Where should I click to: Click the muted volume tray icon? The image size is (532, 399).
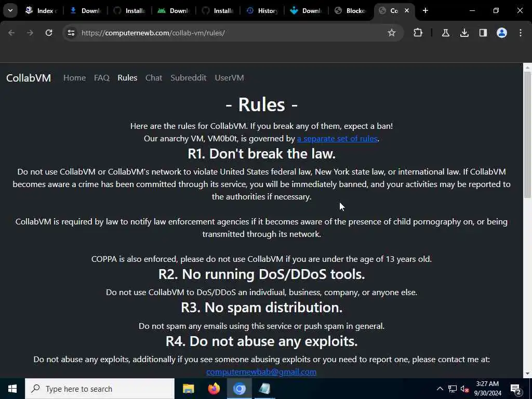point(464,389)
